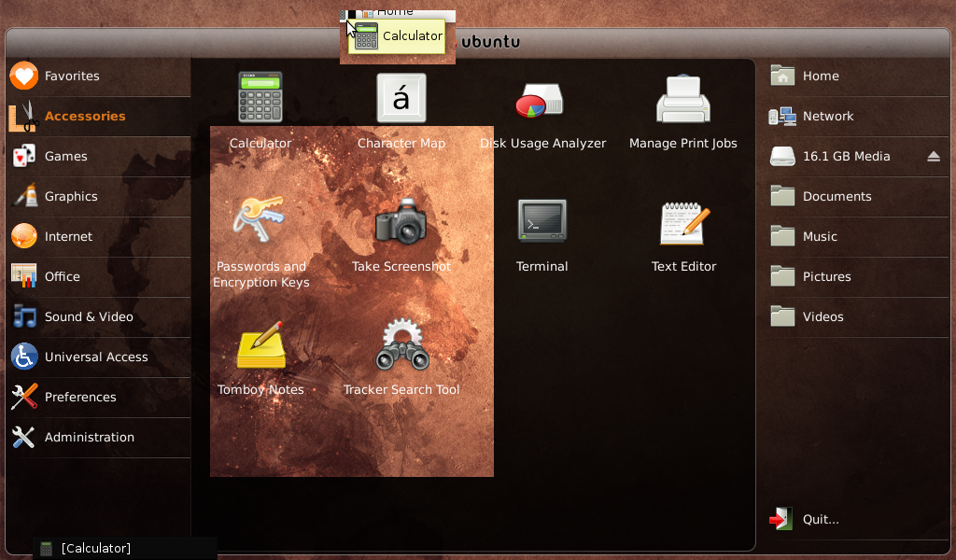Open the Documents folder shortcut
The image size is (956, 560).
(x=836, y=196)
